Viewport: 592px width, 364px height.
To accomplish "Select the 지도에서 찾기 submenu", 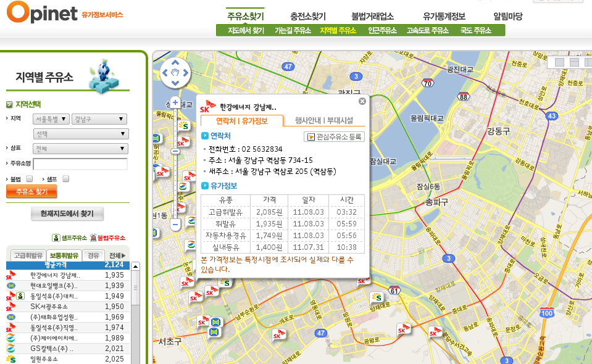I will point(246,31).
